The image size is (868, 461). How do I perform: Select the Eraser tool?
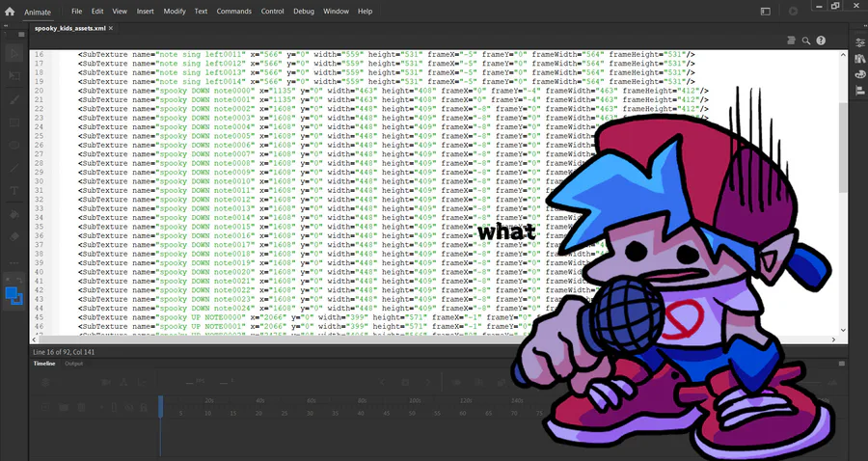[14, 237]
